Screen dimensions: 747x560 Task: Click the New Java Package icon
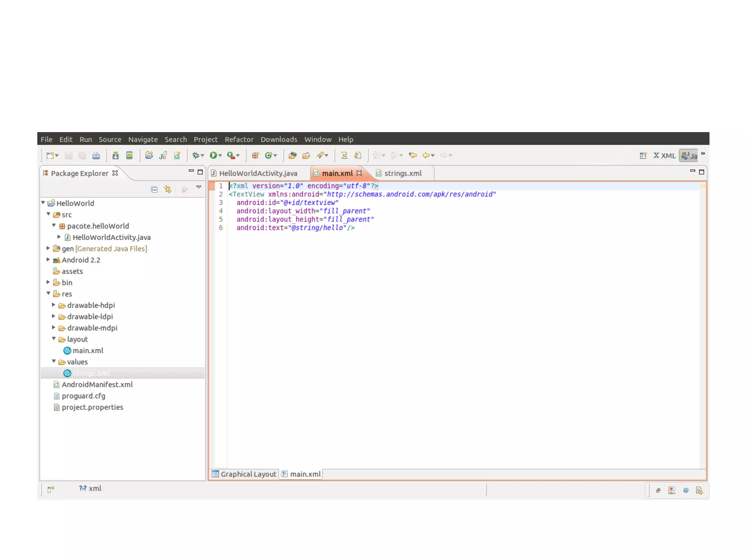pos(255,155)
